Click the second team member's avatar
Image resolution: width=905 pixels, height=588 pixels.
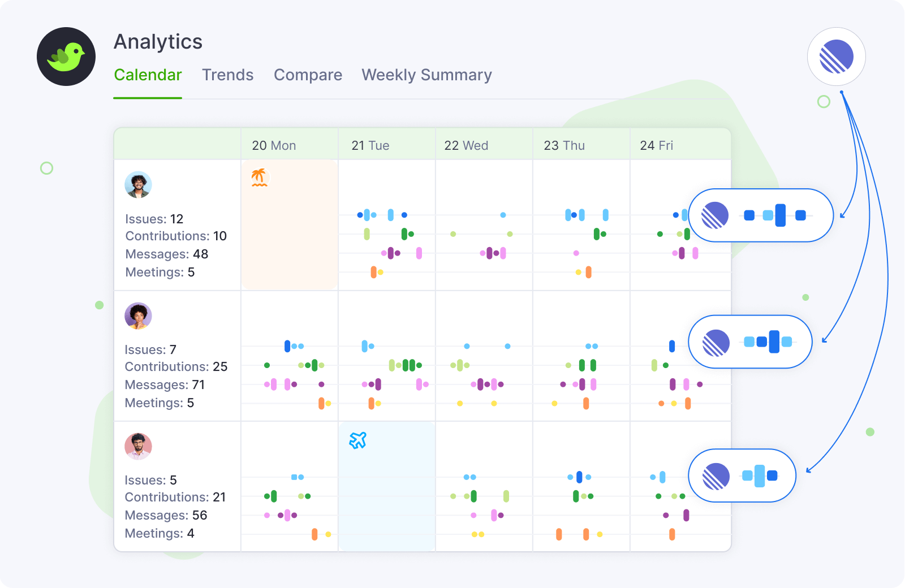pos(138,316)
